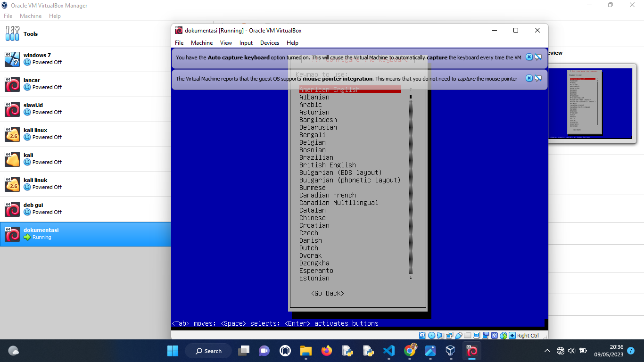This screenshot has width=644, height=362.
Task: Open the USB devices icon in VM status bar
Action: [459, 336]
